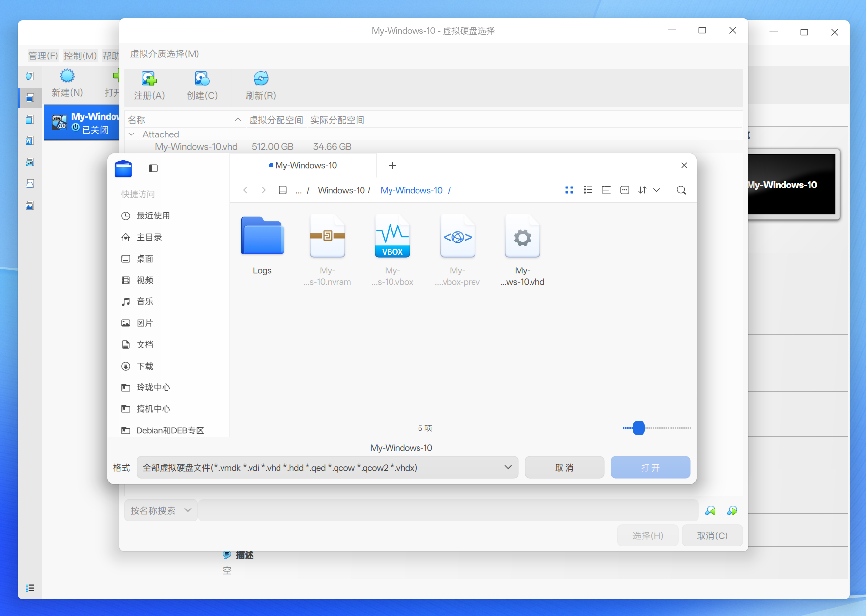Screen dimensions: 866x616
Task: Click the disk device icon in breadcrumb
Action: (x=283, y=190)
